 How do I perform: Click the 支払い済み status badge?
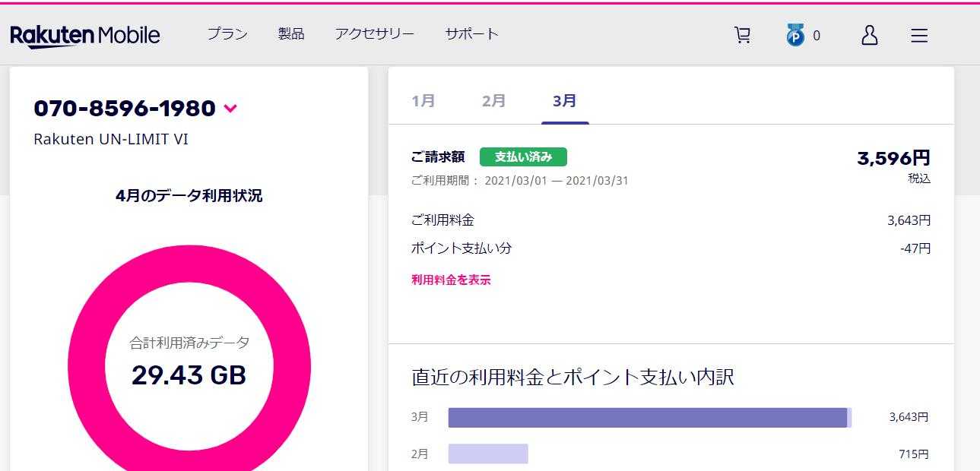pos(523,157)
